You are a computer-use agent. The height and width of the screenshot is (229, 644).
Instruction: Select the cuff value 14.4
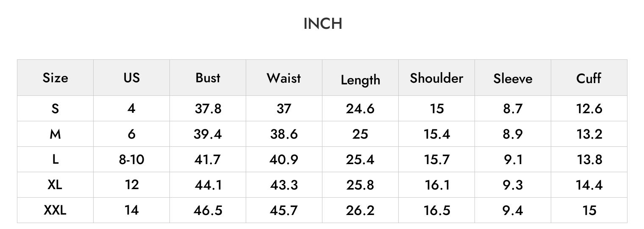pos(589,185)
